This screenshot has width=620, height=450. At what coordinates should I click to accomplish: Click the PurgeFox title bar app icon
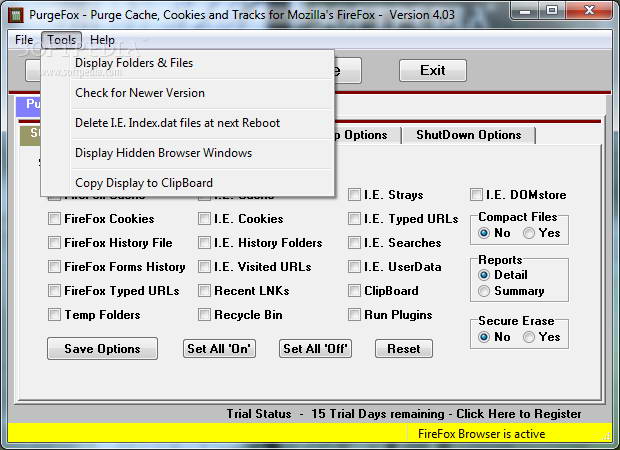16,15
